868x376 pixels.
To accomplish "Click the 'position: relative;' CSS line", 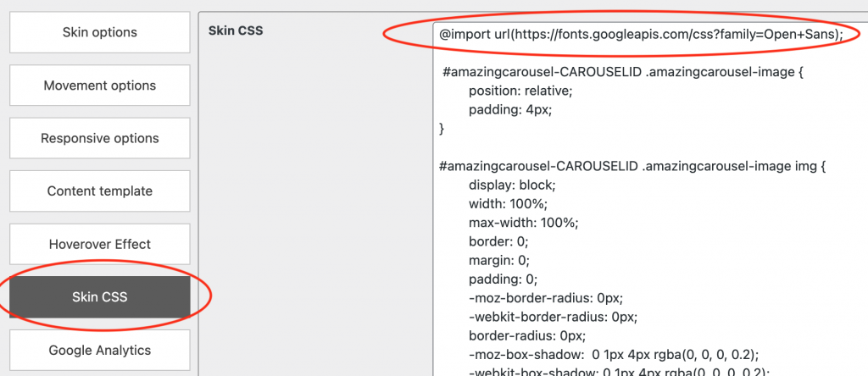I will (520, 91).
